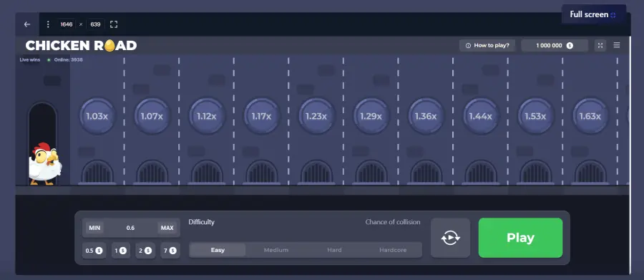Choose the 7 dollar bet preset

click(170, 251)
